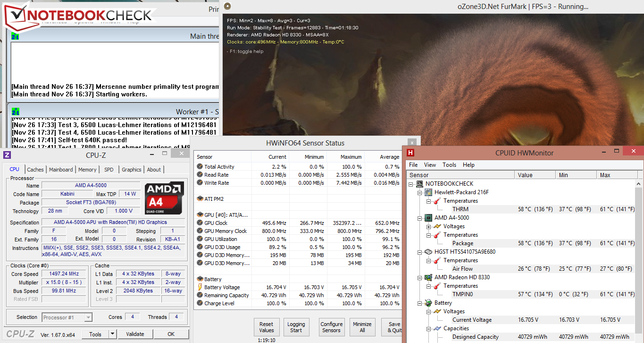The width and height of the screenshot is (644, 343).
Task: Click the NOTEBOOKCHECK computer icon in HWMonitor
Action: pyautogui.click(x=419, y=184)
